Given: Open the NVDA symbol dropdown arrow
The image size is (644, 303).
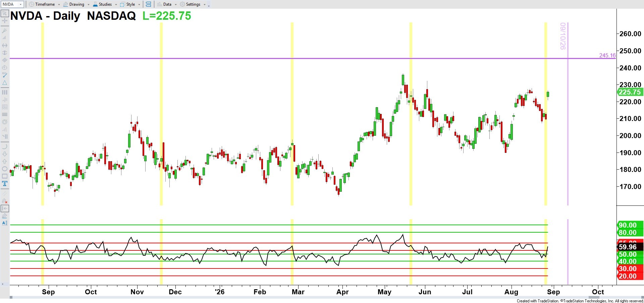Looking at the screenshot, I should [x=21, y=4].
